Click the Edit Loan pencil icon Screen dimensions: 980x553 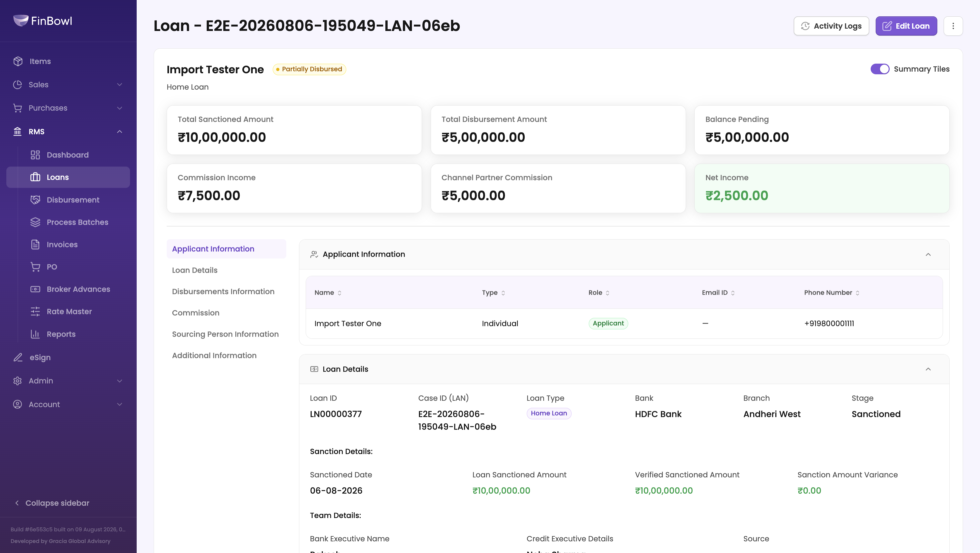[887, 26]
